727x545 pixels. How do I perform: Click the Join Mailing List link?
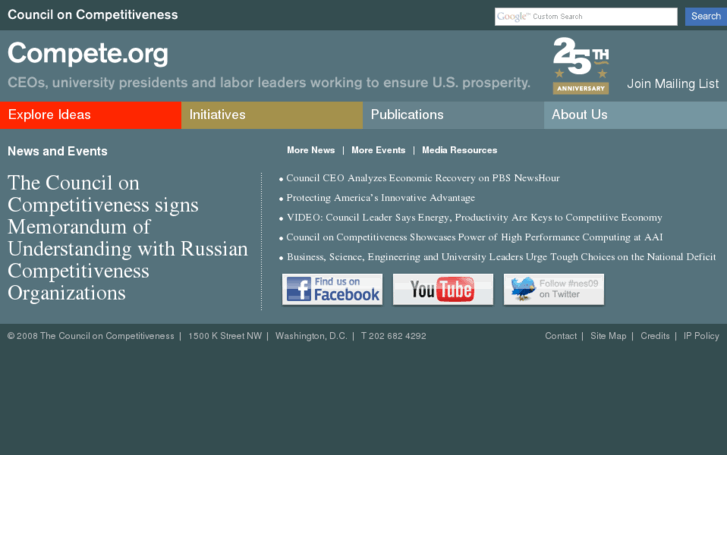(x=673, y=84)
